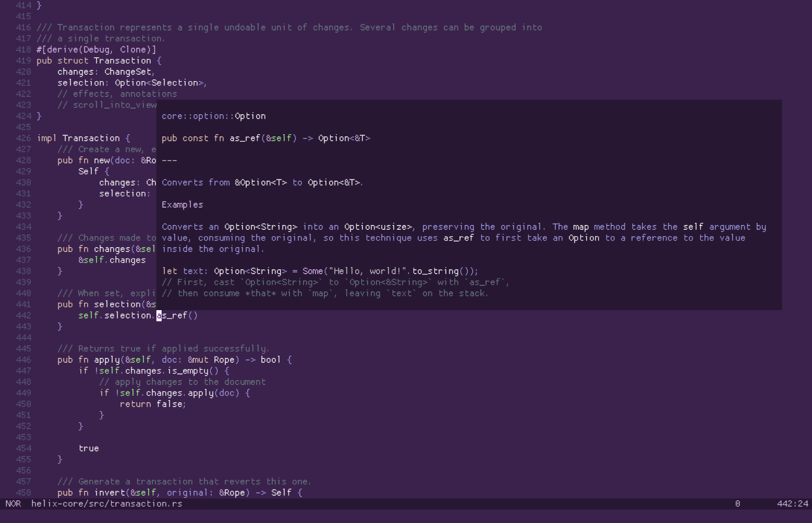Click the true keyword on line 454
812x523 pixels.
pos(88,448)
